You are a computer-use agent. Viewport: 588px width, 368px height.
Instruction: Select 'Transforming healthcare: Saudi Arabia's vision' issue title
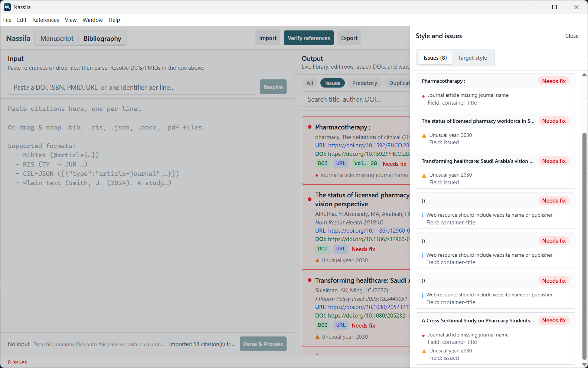click(478, 161)
